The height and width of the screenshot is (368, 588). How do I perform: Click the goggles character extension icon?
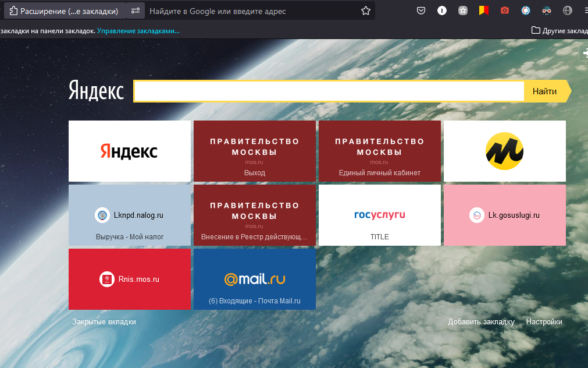[x=547, y=10]
